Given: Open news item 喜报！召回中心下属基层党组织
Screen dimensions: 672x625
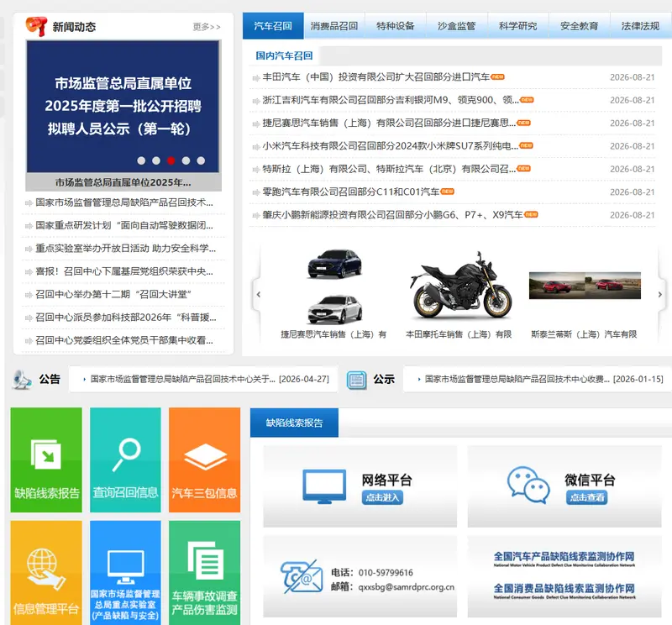Looking at the screenshot, I should click(x=123, y=271).
